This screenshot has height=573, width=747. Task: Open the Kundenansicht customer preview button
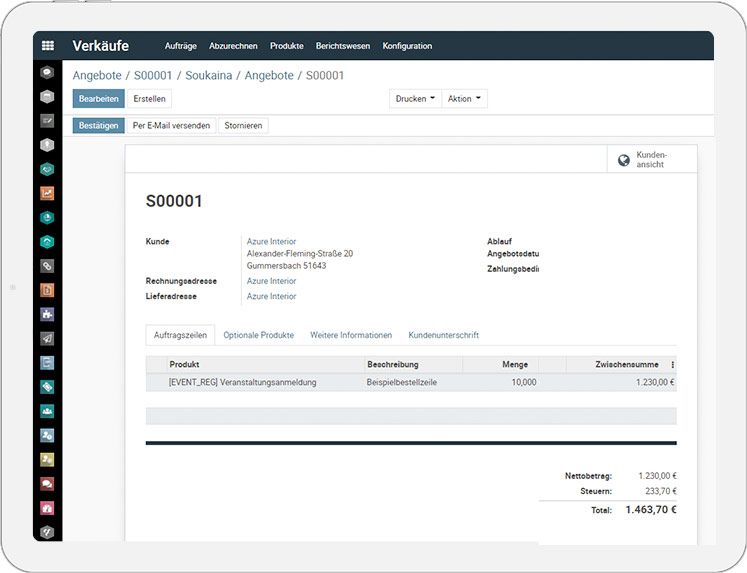(x=652, y=160)
